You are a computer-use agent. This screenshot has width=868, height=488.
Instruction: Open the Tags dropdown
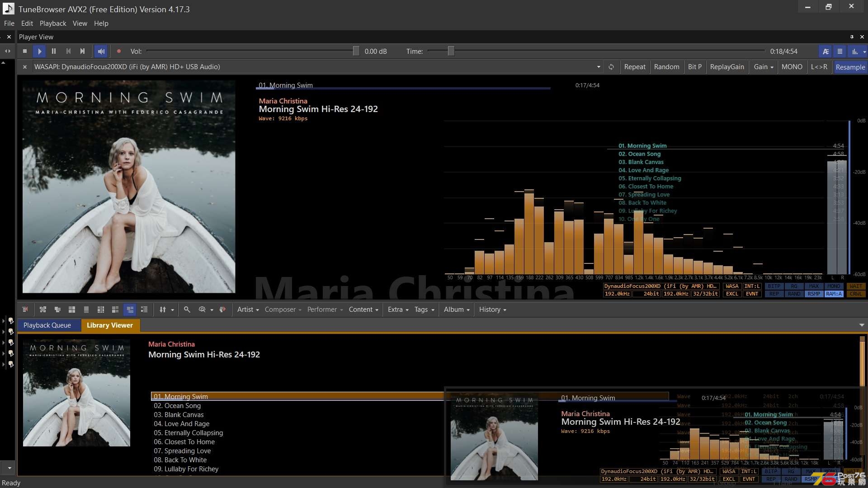(424, 310)
